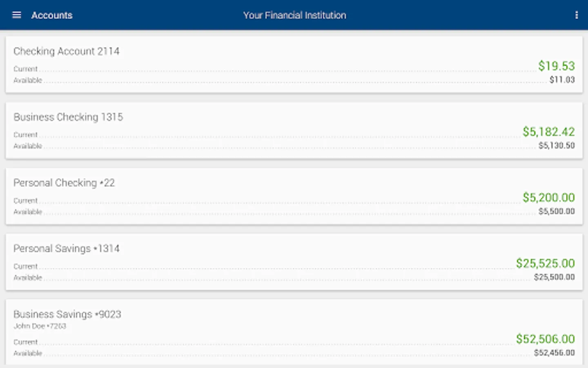Click the $5,200.00 current balance

(x=548, y=197)
